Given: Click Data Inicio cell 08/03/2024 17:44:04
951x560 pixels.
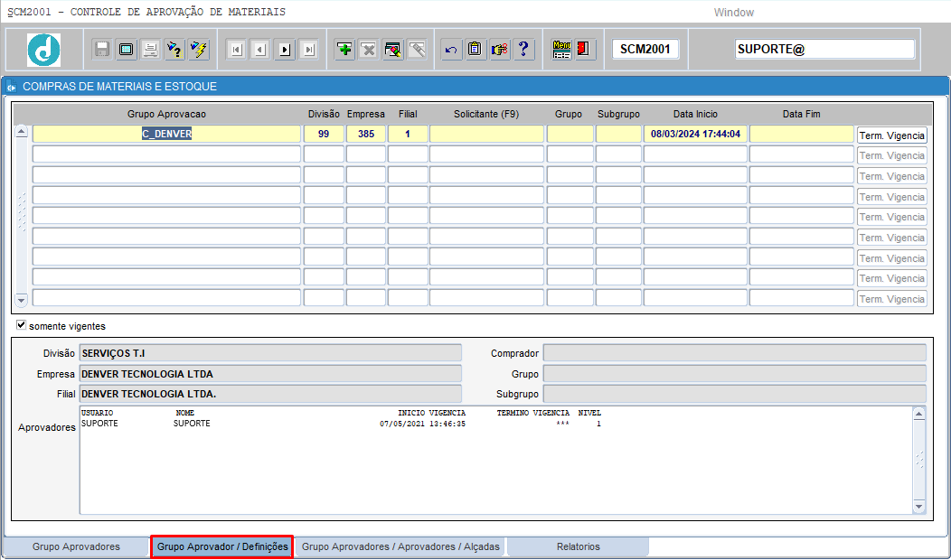Looking at the screenshot, I should pos(696,134).
